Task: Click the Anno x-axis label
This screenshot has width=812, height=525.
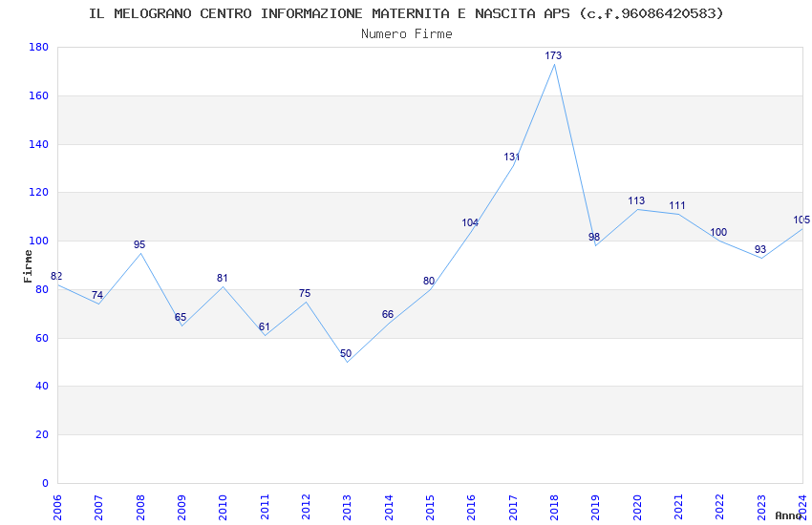Action: (x=788, y=515)
